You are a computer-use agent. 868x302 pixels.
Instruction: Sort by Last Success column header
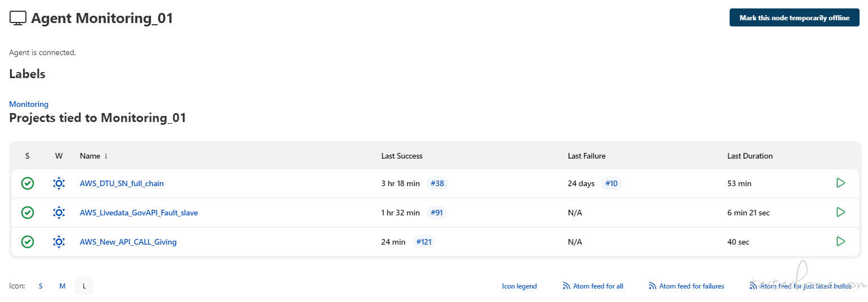click(402, 156)
